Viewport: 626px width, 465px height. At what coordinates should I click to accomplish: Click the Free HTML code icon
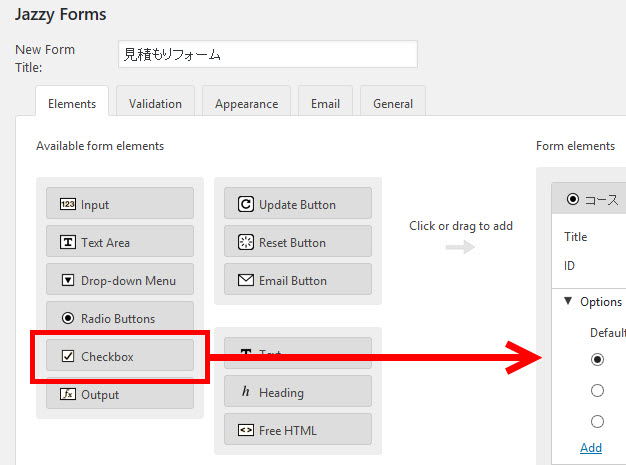pos(246,430)
